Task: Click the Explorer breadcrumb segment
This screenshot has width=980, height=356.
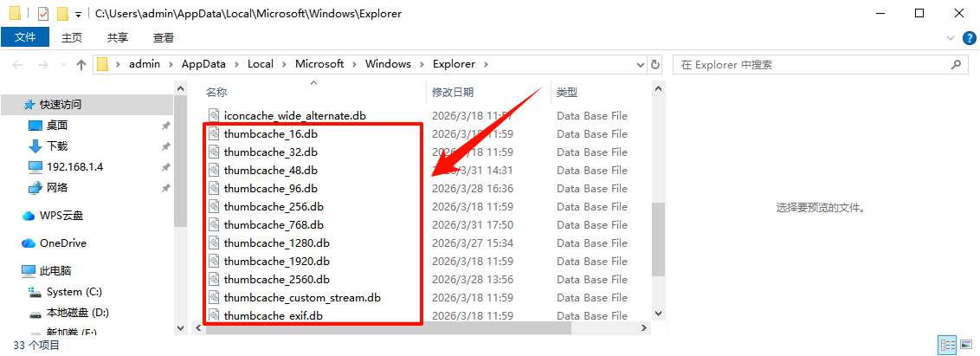Action: pyautogui.click(x=454, y=64)
